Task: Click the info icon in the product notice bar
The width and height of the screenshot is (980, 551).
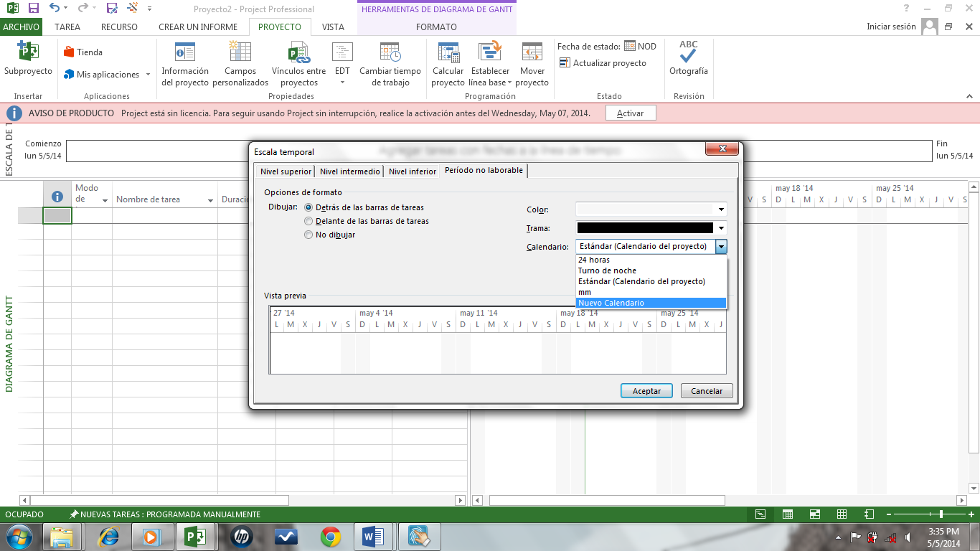Action: pyautogui.click(x=14, y=113)
